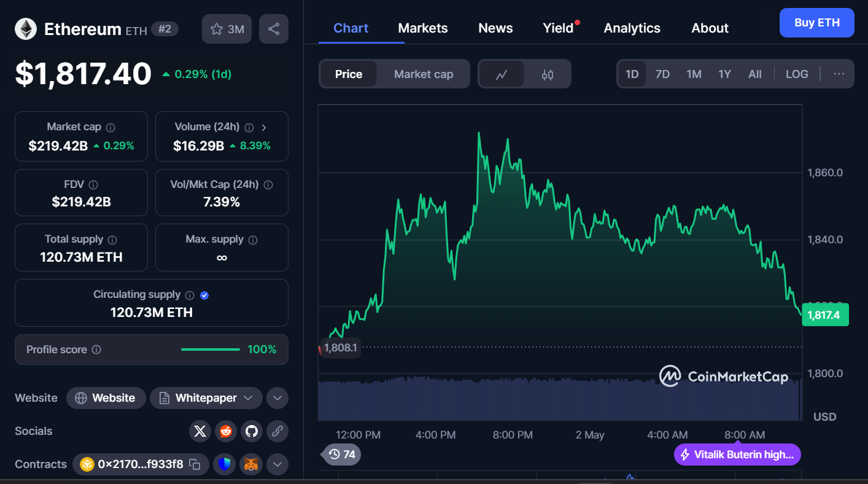868x484 pixels.
Task: Expand the Volume (24h) arrow
Action: pyautogui.click(x=265, y=128)
